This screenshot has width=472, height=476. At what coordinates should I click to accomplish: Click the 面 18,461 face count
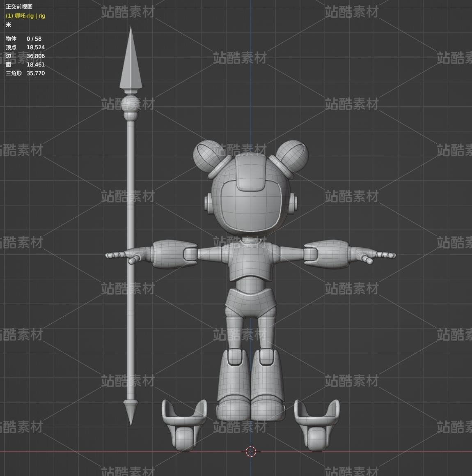click(25, 64)
